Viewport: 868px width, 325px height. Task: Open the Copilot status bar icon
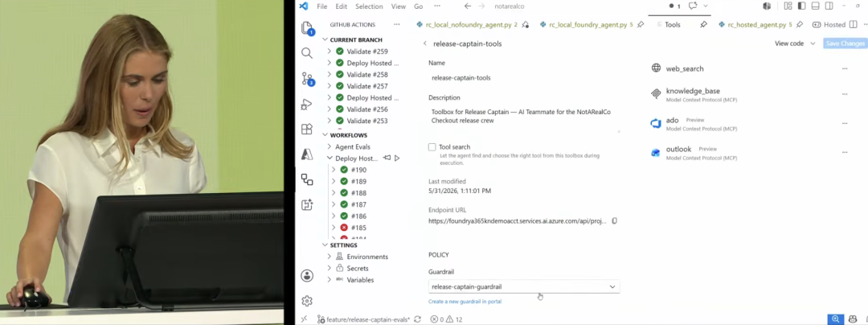[x=851, y=319]
